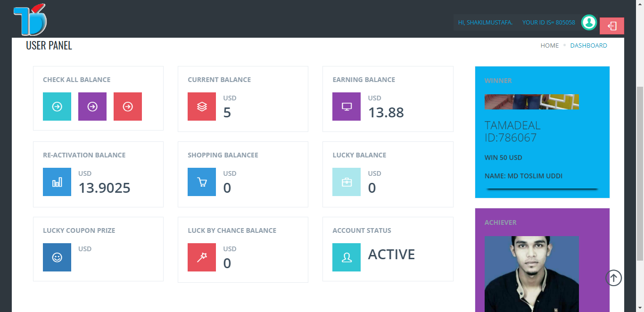This screenshot has height=312, width=644.
Task: Click the light blue briefcase Lucky Balance icon
Action: tap(347, 182)
